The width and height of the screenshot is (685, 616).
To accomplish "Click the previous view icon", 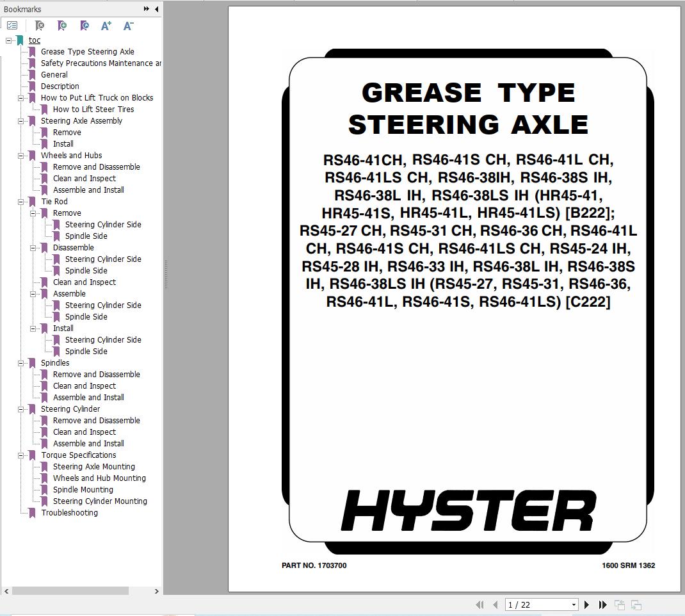I will pyautogui.click(x=620, y=604).
